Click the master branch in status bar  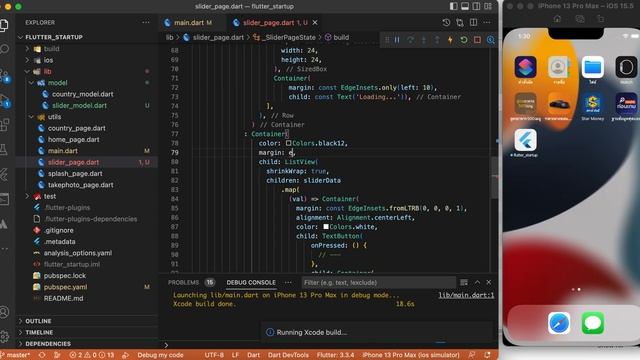[x=16, y=355]
